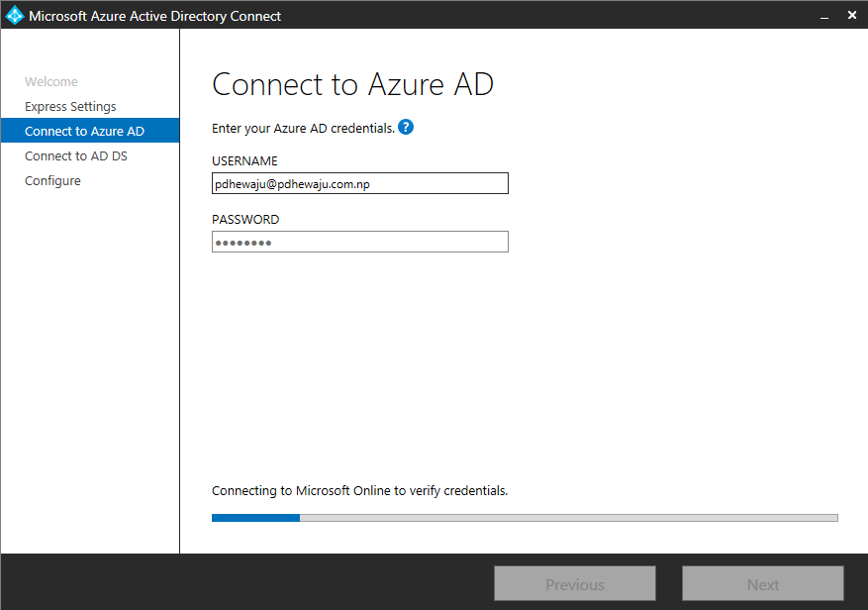Viewport: 868px width, 610px height.
Task: Go to the Welcome step
Action: [x=51, y=81]
